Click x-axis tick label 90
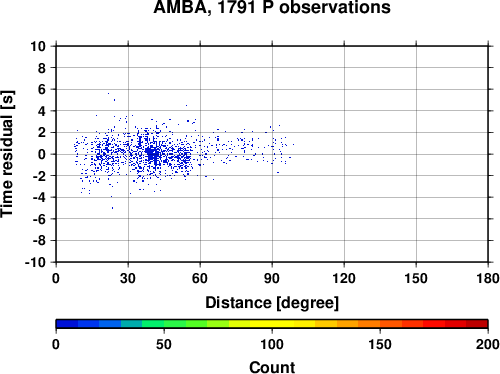The image size is (500, 374). click(x=272, y=278)
